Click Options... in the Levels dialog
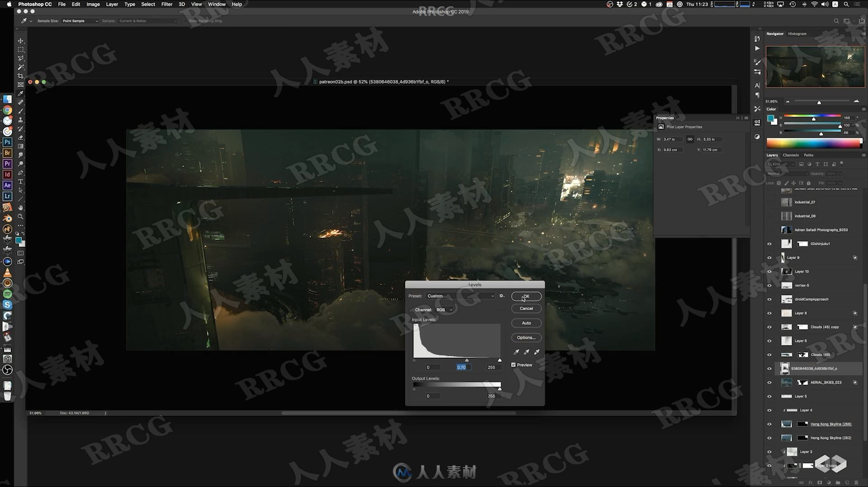This screenshot has height=487, width=868. click(526, 337)
